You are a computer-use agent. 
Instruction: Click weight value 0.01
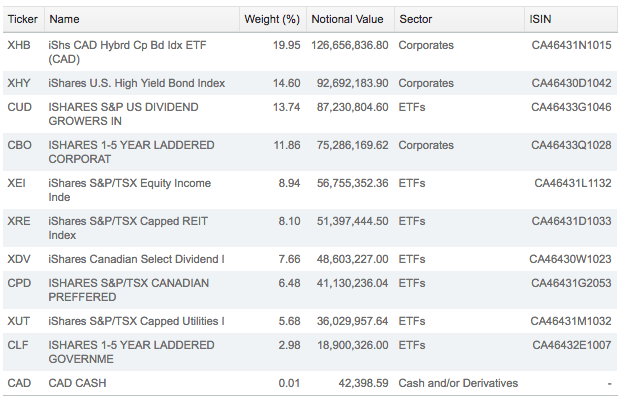pyautogui.click(x=289, y=383)
